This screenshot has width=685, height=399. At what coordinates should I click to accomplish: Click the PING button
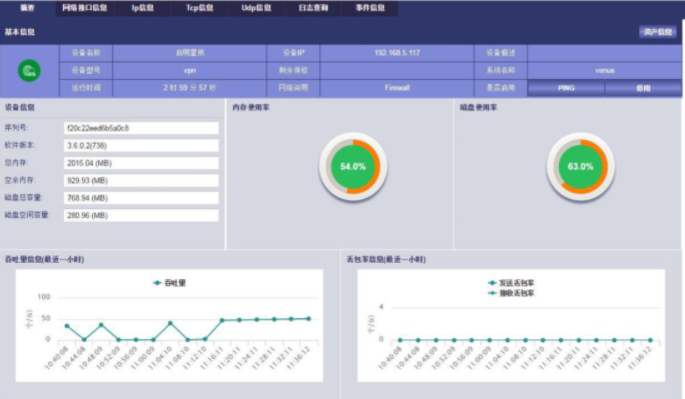566,88
